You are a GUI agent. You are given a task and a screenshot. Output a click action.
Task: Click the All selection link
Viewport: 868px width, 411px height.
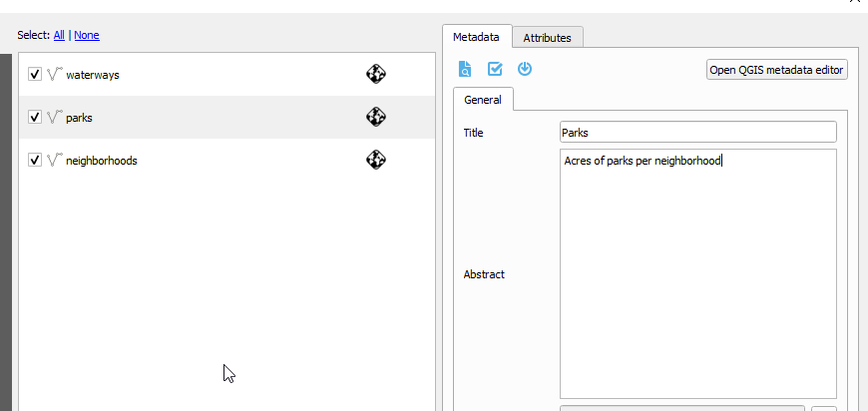coord(59,35)
